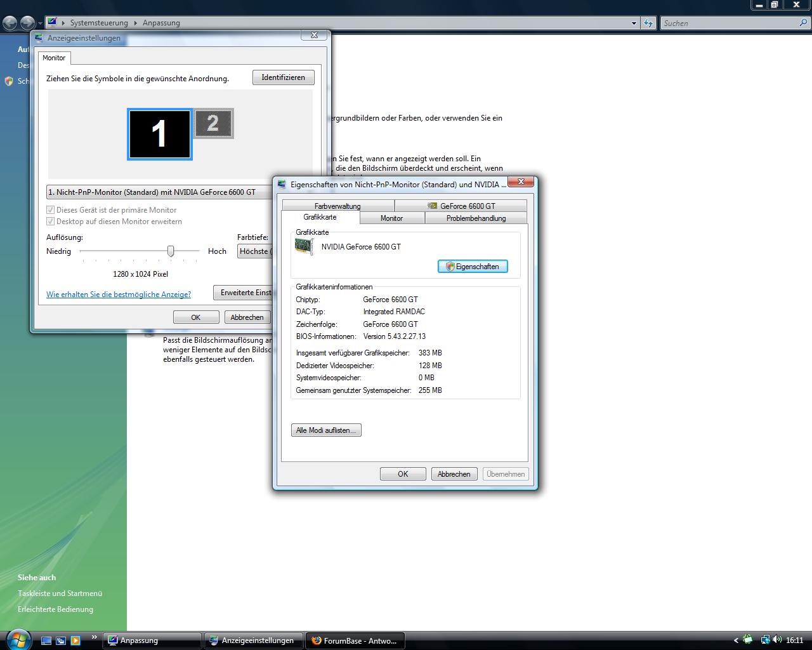The image size is (812, 650).
Task: Open the monitor selection dropdown
Action: point(160,192)
